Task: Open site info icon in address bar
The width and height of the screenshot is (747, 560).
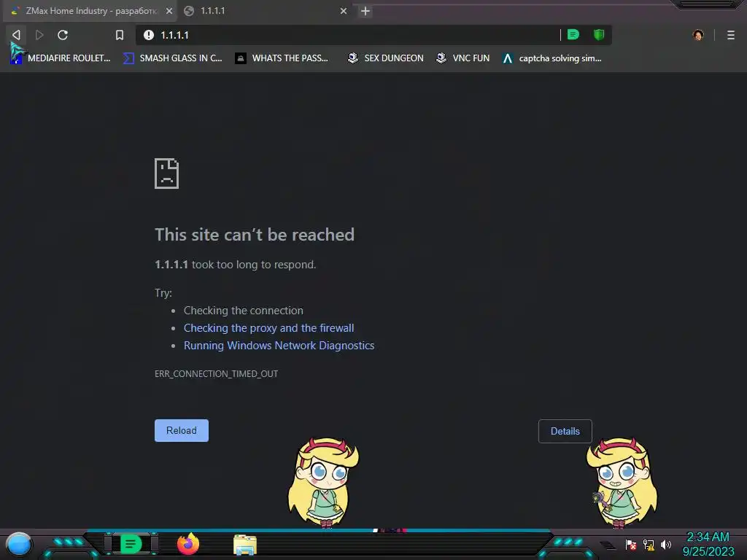Action: 149,35
